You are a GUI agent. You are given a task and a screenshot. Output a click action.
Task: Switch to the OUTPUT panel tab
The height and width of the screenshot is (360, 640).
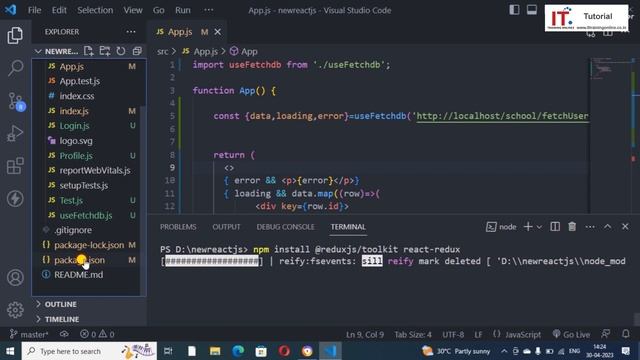click(x=226, y=227)
